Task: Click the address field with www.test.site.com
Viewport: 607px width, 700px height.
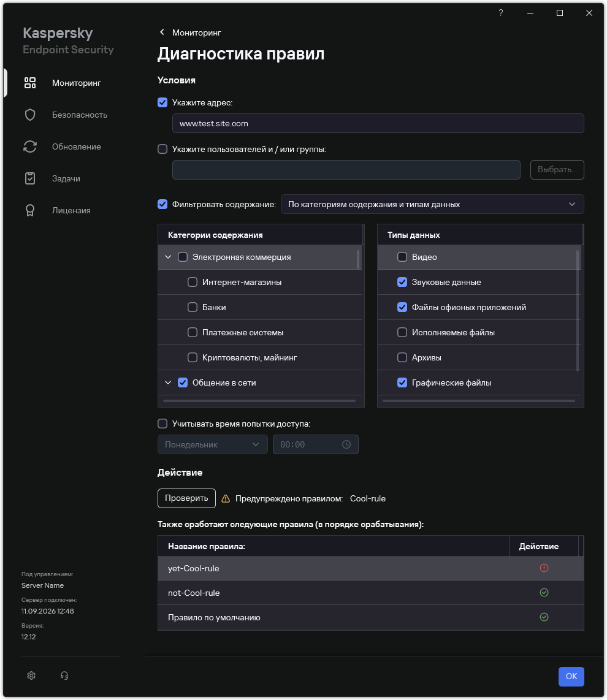Action: coord(378,123)
